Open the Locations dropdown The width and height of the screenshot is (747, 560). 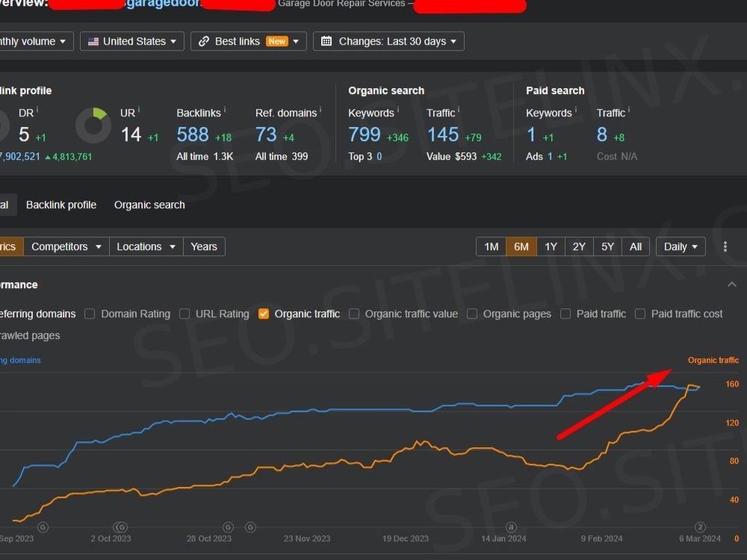point(146,246)
